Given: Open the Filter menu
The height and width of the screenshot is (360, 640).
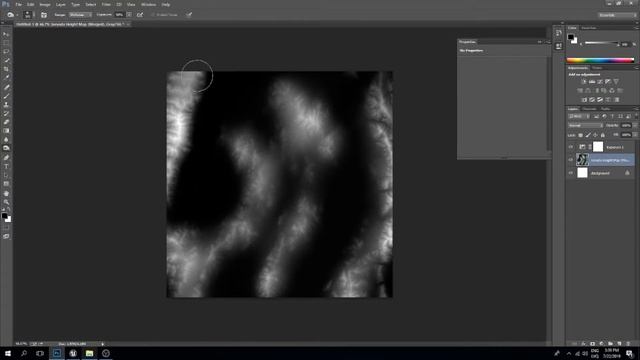Looking at the screenshot, I should (106, 4).
